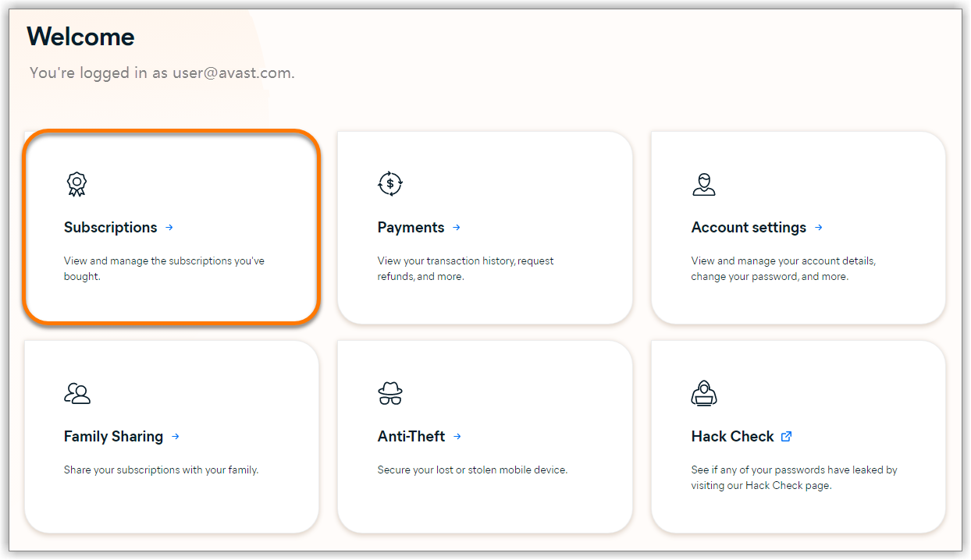Visit the Hack Check heading link
Screen dimensions: 971x560
pos(733,437)
